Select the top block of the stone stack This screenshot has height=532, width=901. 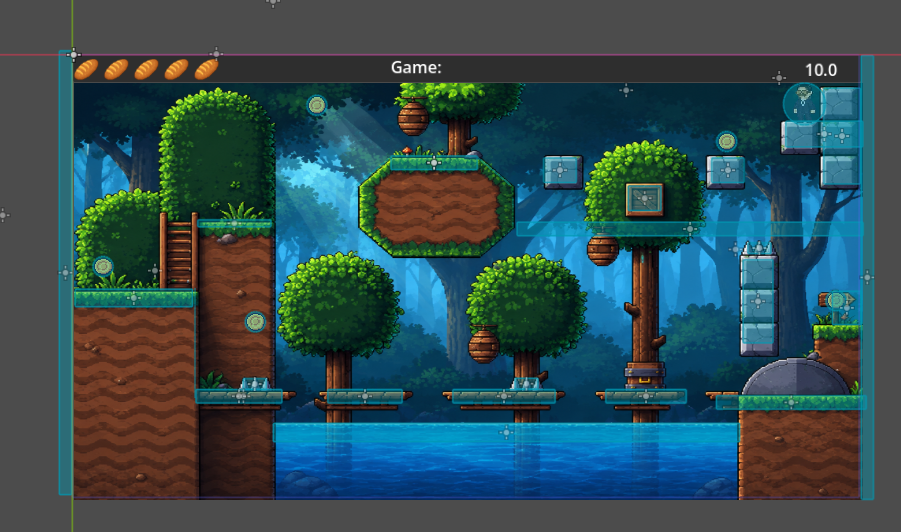[758, 272]
